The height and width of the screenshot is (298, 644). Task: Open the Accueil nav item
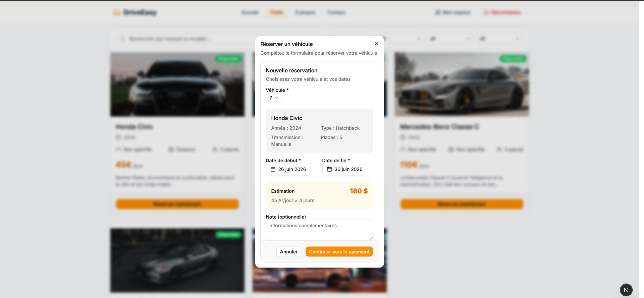[x=250, y=12]
